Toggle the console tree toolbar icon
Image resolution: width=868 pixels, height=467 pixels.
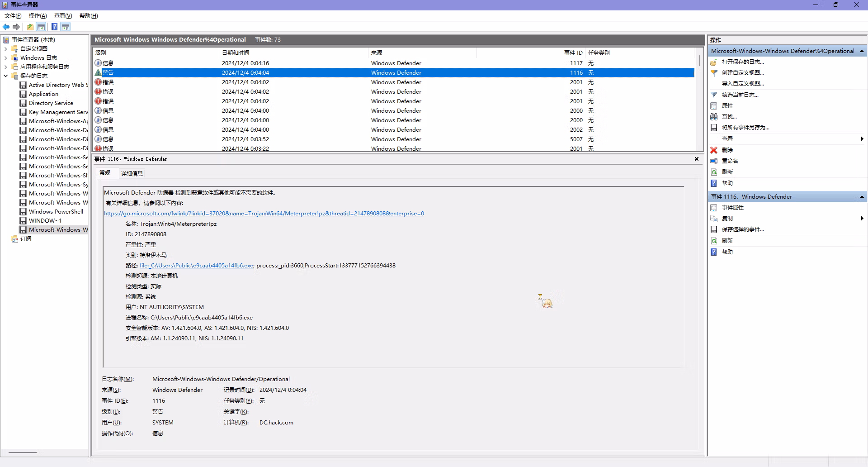pyautogui.click(x=41, y=27)
